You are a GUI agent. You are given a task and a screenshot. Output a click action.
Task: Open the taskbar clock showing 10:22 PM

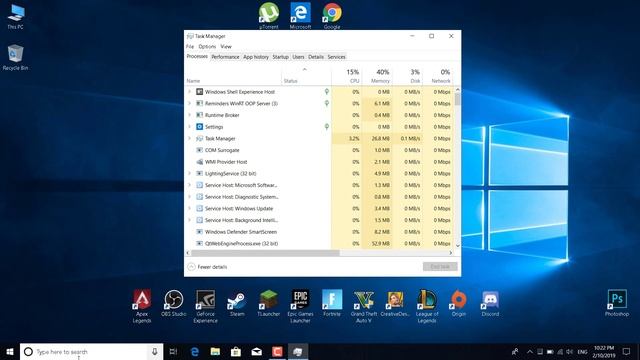[604, 351]
